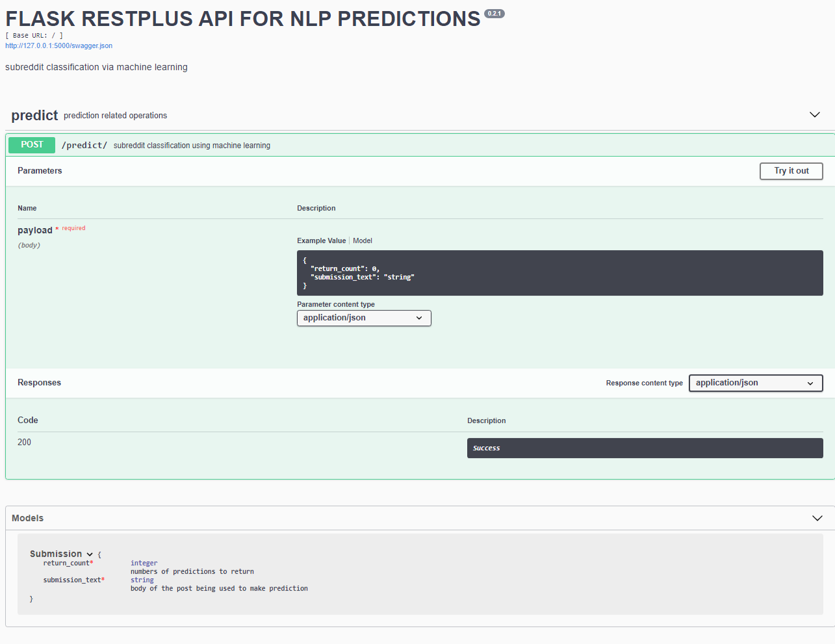This screenshot has width=835, height=644.
Task: Click the /predict/ endpoint path
Action: (x=84, y=145)
